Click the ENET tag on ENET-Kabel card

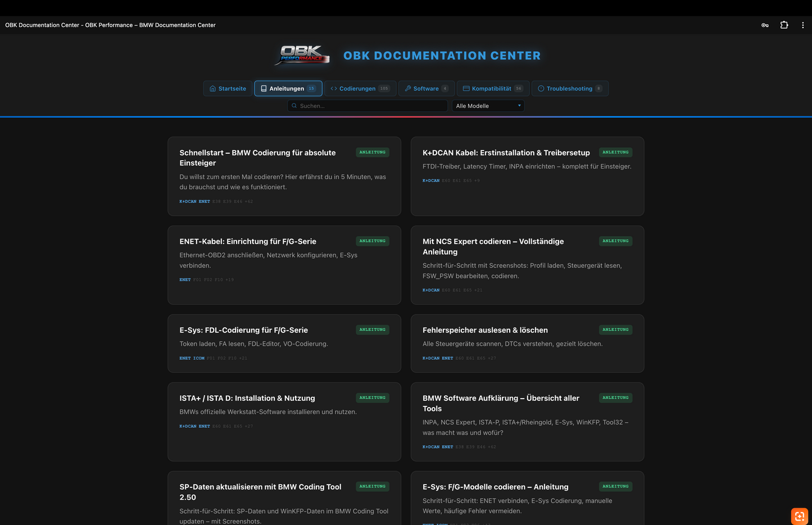click(x=185, y=280)
